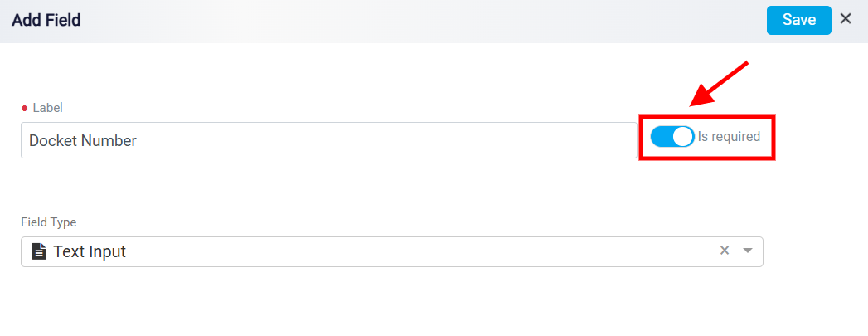Click the "Field Type" caption
This screenshot has height=336, width=868.
[x=49, y=222]
